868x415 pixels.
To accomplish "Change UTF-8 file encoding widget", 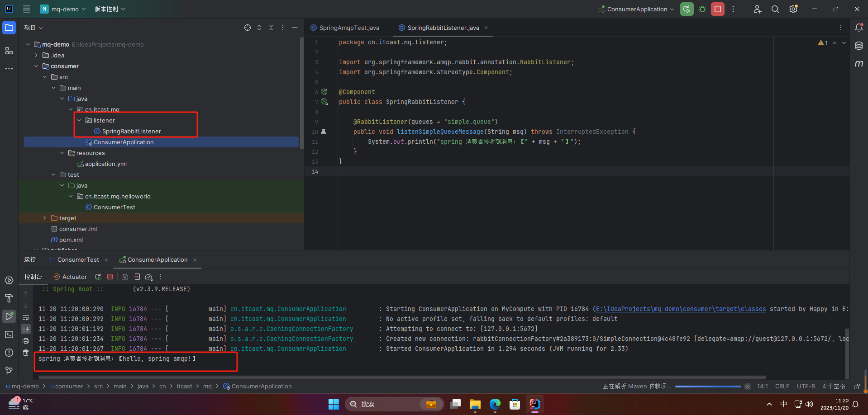I will [x=806, y=386].
